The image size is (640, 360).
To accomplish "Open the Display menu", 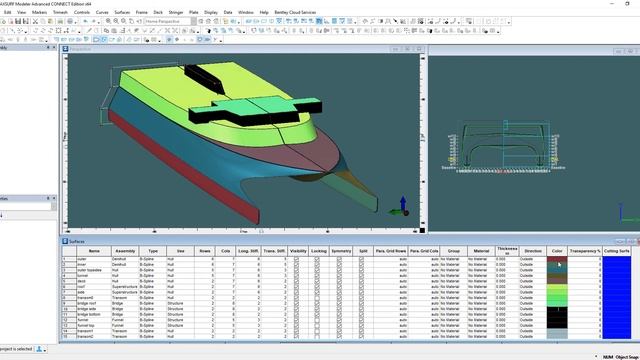I will pos(211,12).
